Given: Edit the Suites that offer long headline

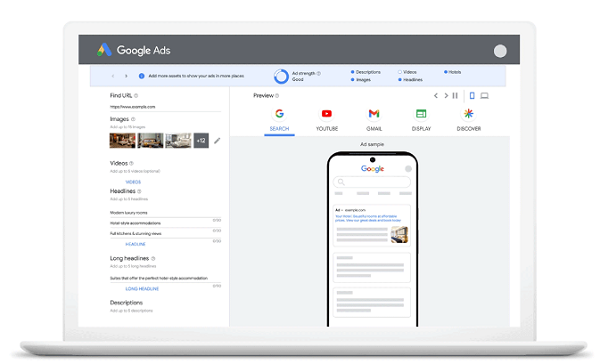Looking at the screenshot, I should pos(165,278).
